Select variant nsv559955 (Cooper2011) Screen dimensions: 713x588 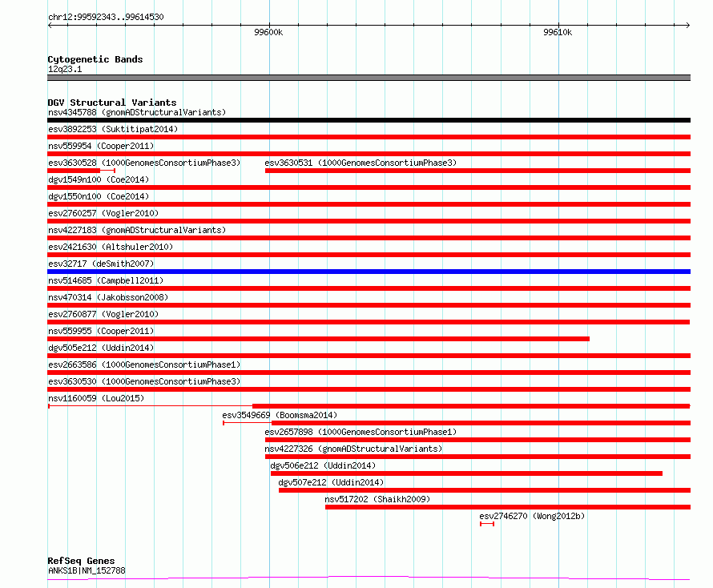click(x=101, y=331)
